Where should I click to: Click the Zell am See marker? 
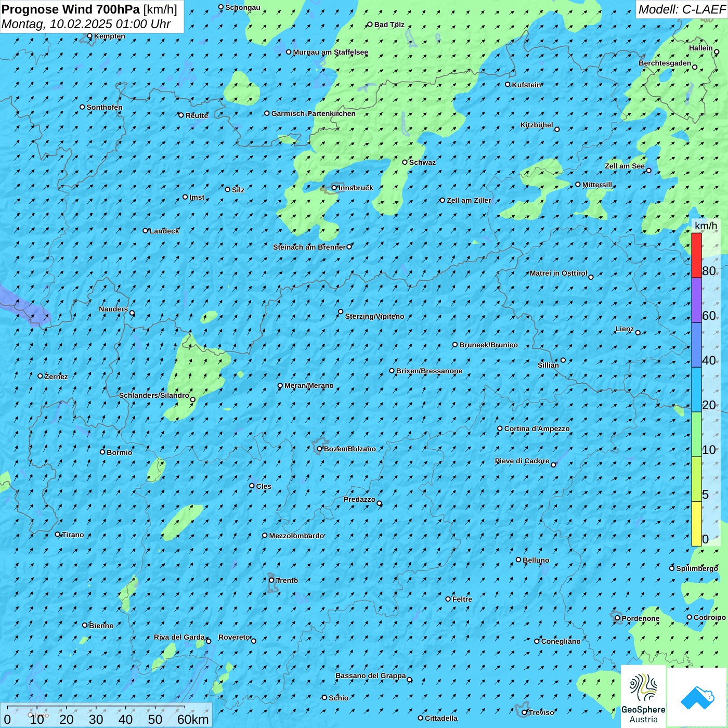(648, 170)
